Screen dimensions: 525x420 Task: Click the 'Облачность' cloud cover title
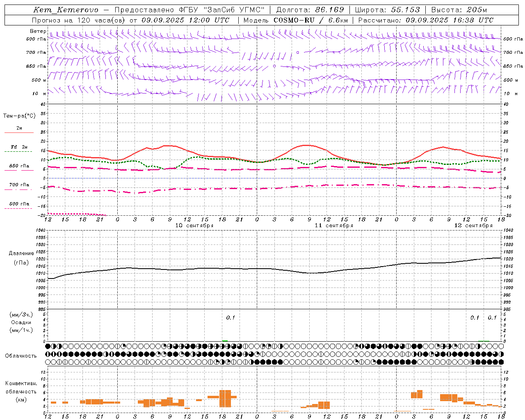[x=21, y=356]
